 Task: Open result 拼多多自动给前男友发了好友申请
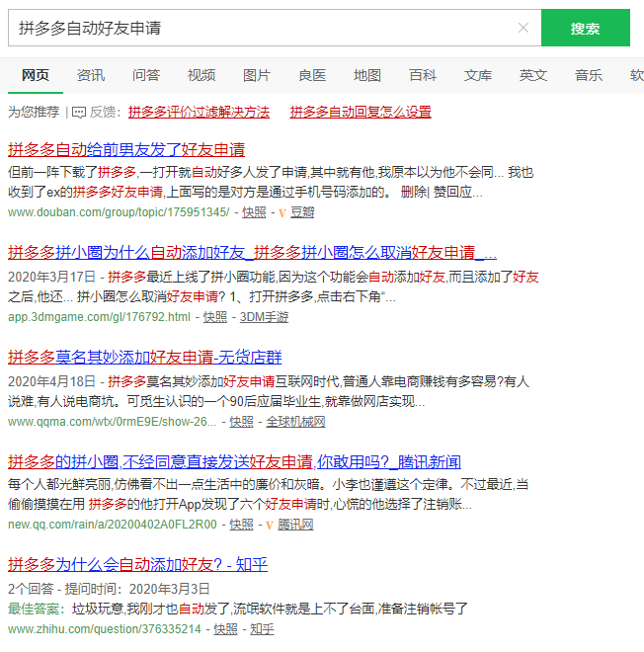(x=126, y=150)
